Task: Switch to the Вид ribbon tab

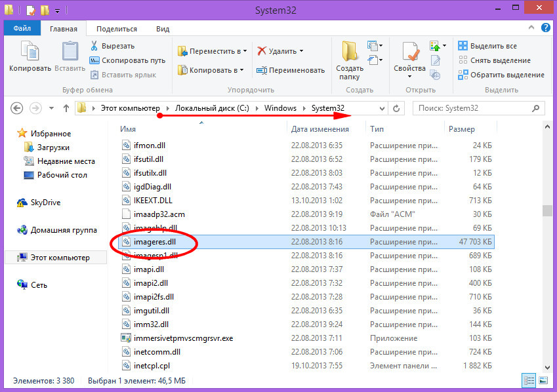Action: (x=163, y=29)
